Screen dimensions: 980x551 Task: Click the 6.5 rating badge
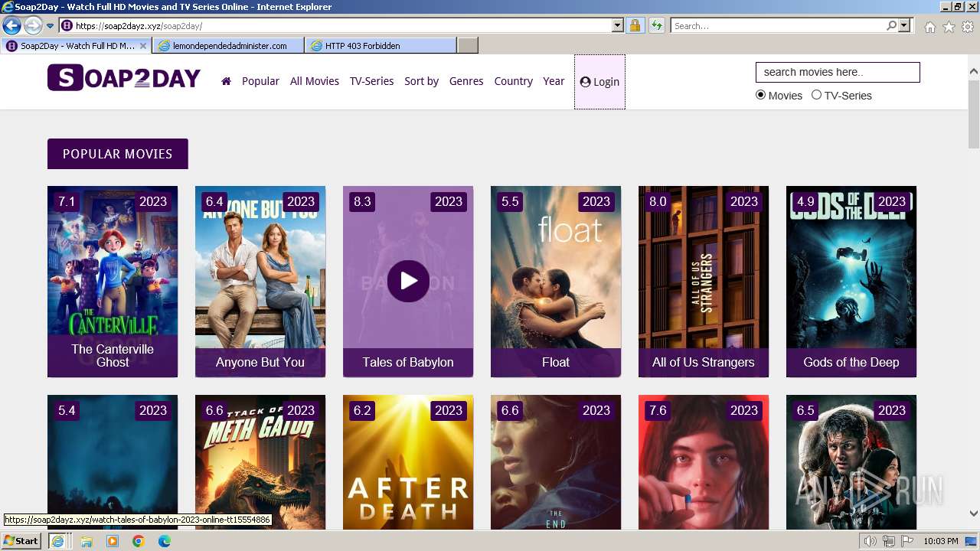tap(805, 410)
